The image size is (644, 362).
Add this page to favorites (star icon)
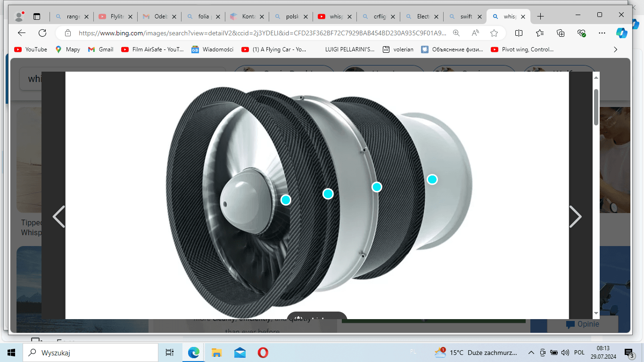click(x=494, y=33)
